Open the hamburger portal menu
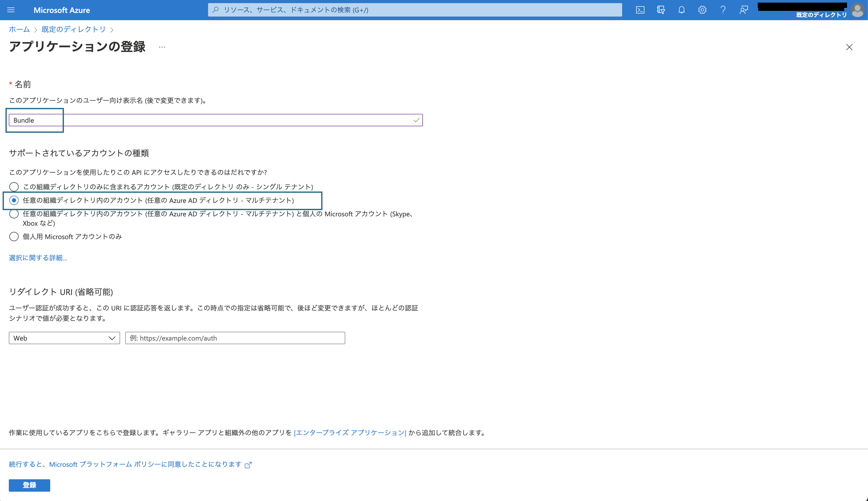Screen dimensions: 868x501 point(11,10)
